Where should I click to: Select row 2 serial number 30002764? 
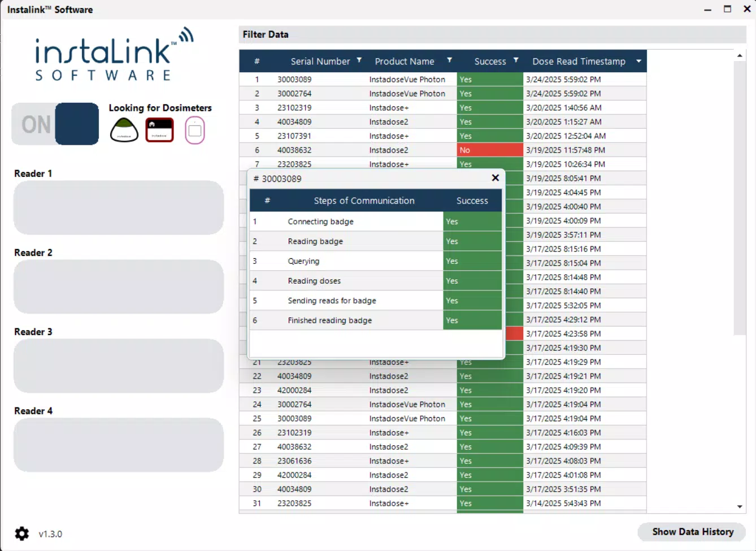coord(294,94)
